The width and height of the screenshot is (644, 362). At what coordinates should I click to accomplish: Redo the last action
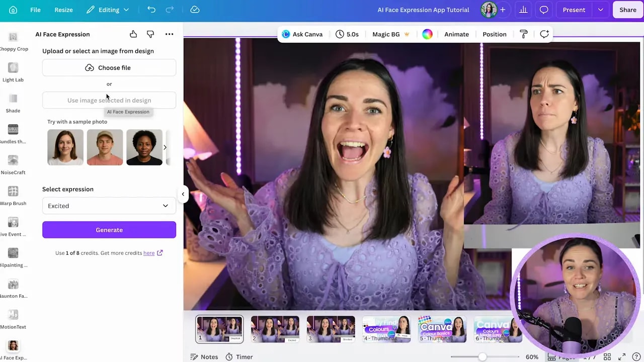pos(170,10)
